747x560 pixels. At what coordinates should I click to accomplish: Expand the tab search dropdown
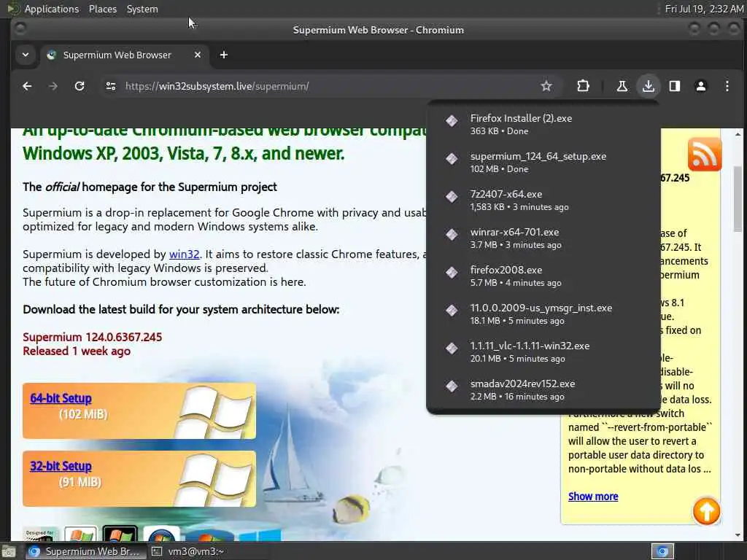coord(26,55)
